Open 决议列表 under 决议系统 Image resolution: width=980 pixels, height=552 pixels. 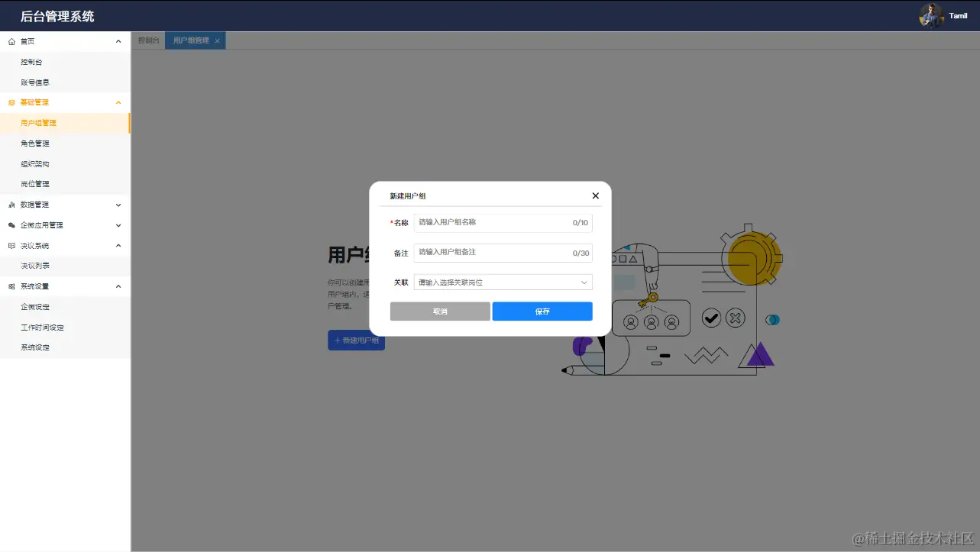pos(65,266)
